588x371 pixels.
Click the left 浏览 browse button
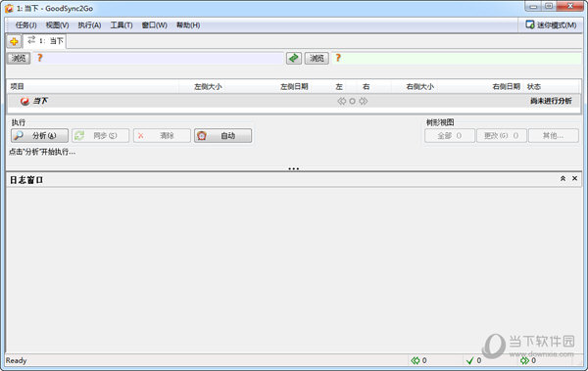pyautogui.click(x=19, y=58)
